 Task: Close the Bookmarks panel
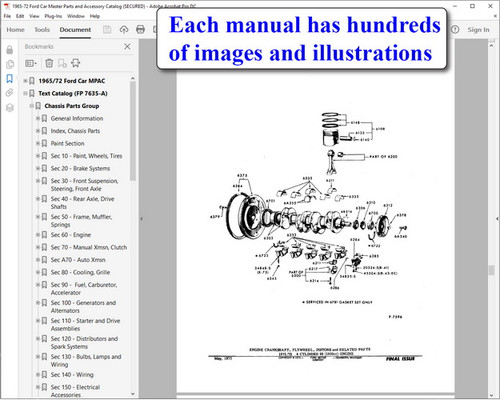(127, 47)
